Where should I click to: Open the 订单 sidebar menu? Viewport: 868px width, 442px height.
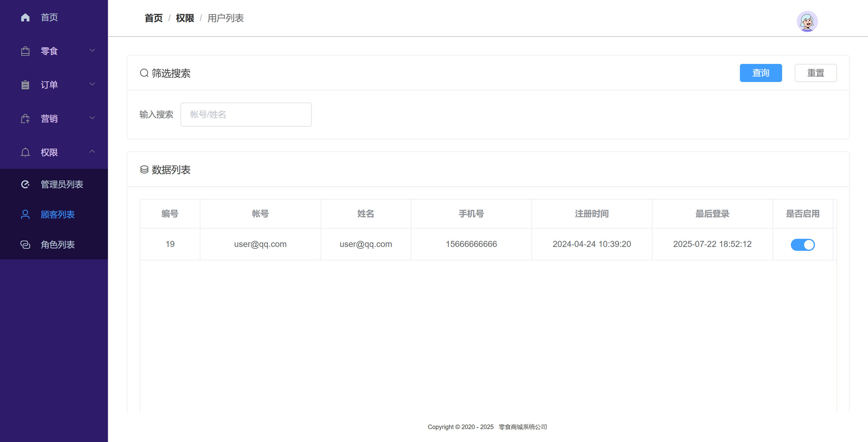point(54,85)
